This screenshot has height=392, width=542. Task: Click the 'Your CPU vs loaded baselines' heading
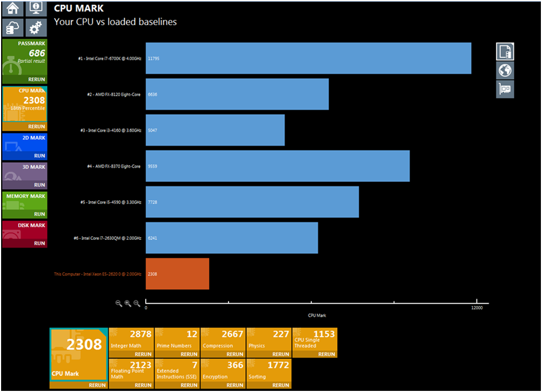pos(115,22)
